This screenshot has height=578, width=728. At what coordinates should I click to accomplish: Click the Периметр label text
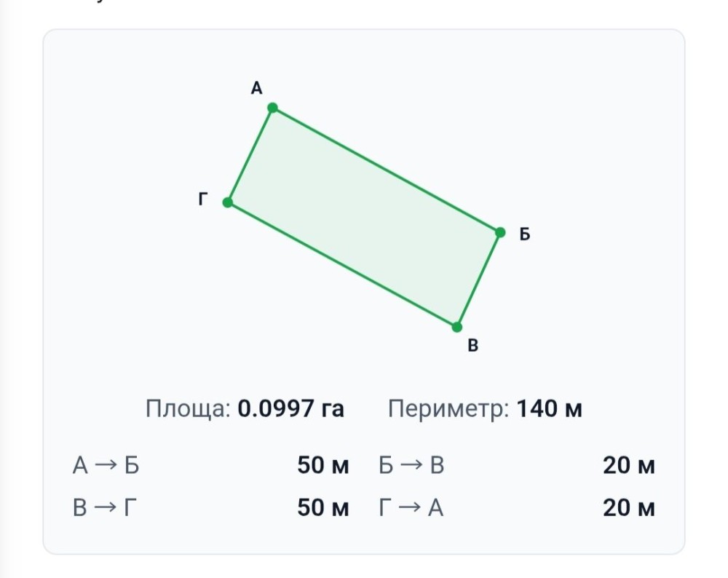448,409
